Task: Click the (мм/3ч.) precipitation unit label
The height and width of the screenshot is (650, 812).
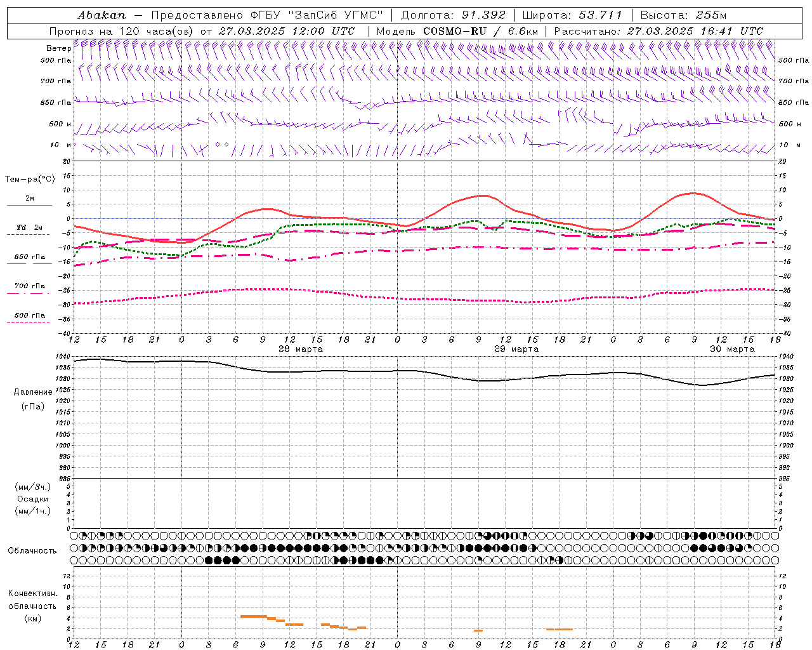Action: click(33, 487)
